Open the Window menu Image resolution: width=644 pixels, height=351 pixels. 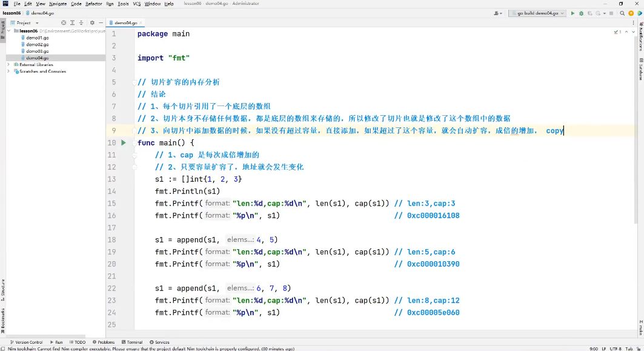(153, 4)
